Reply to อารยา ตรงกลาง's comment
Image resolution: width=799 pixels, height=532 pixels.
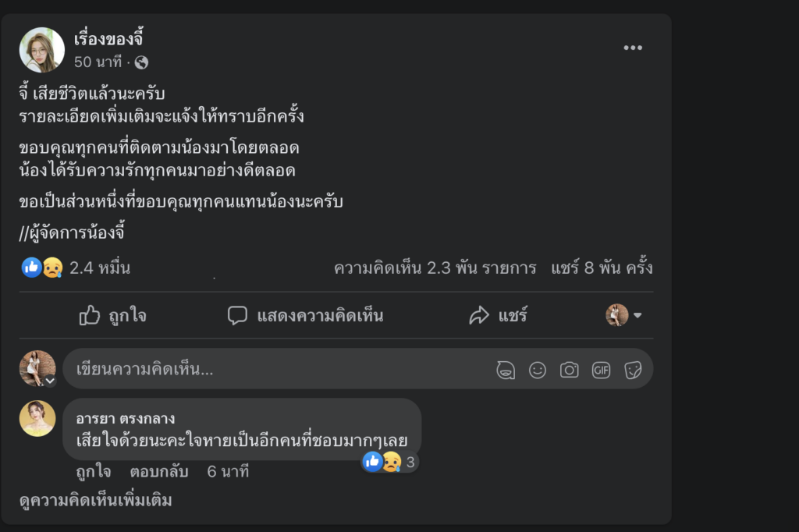[x=158, y=472]
